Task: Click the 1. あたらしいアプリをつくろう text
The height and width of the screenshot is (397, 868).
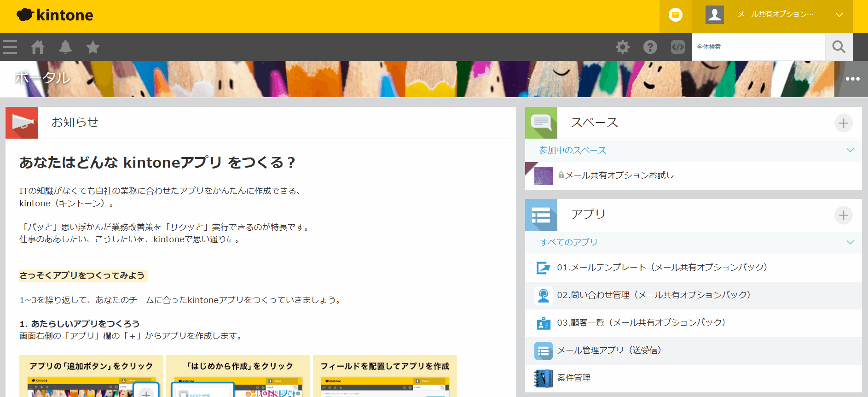Action: pyautogui.click(x=80, y=324)
